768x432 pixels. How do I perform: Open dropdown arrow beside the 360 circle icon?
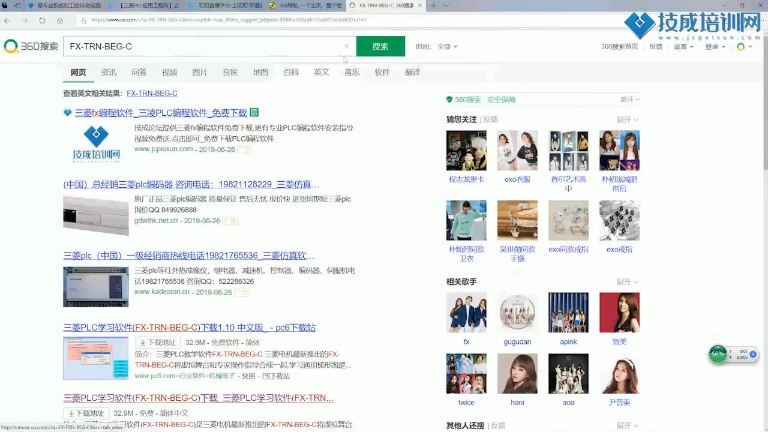[x=750, y=47]
